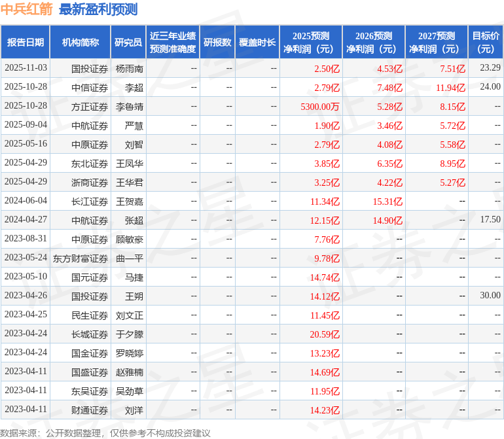Screen dimensions: 504x439
Task: Click analyst 严慧
Action: (x=134, y=126)
